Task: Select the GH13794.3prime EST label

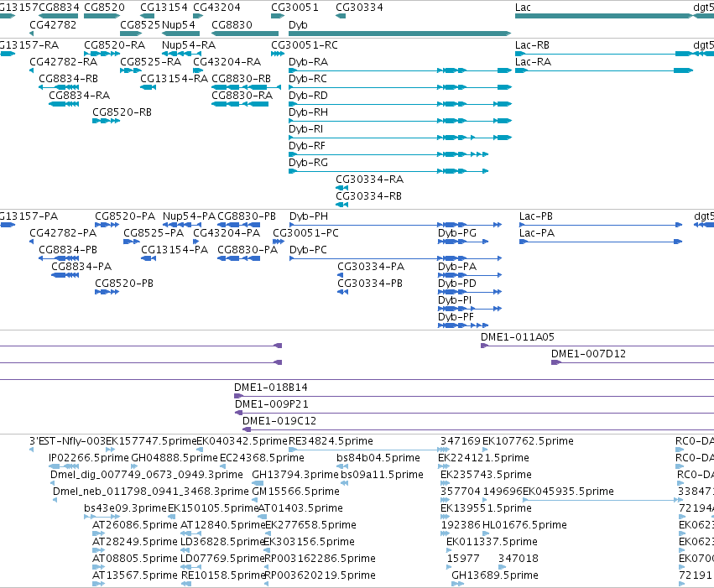Action: click(295, 475)
